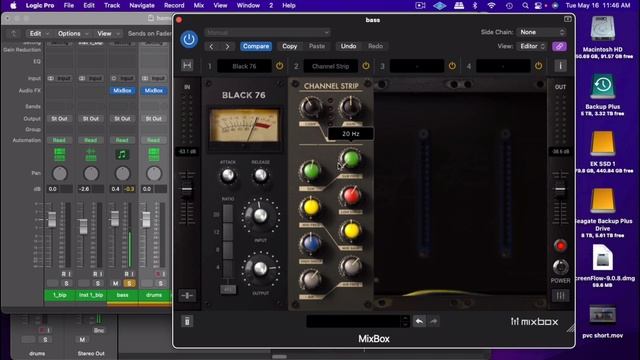
Task: Click the info icon in MixBox
Action: 560,65
